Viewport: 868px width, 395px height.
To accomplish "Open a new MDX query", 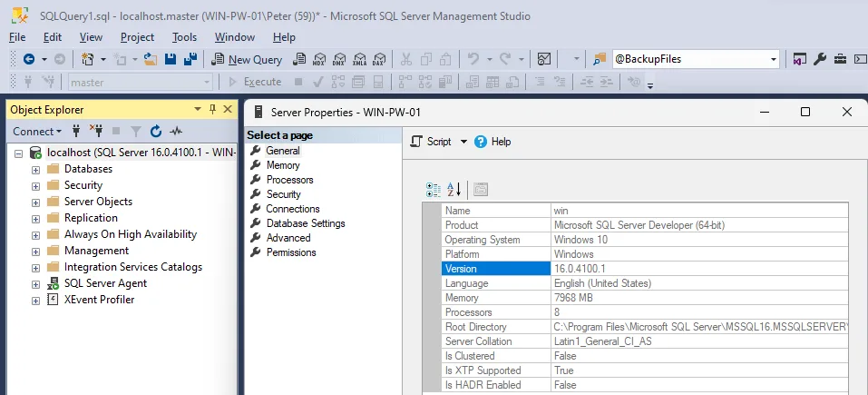I will point(319,59).
